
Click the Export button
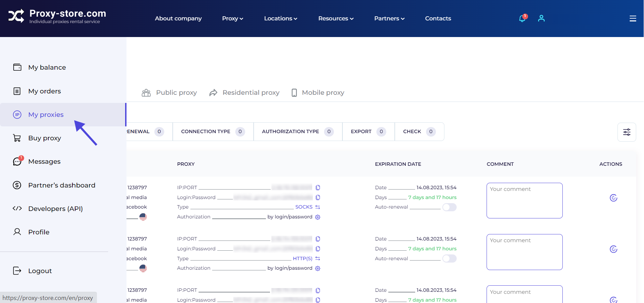pyautogui.click(x=368, y=131)
